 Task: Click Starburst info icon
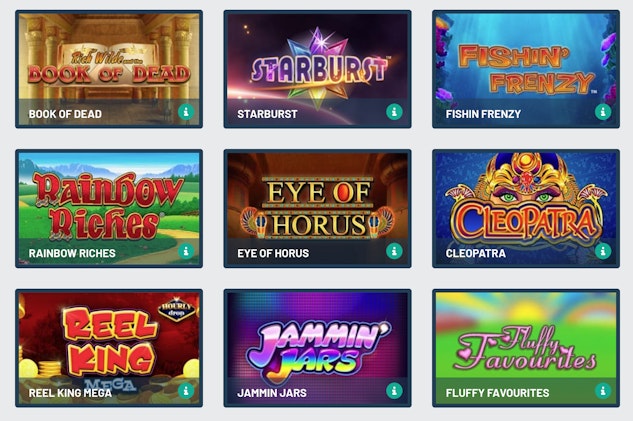(394, 111)
